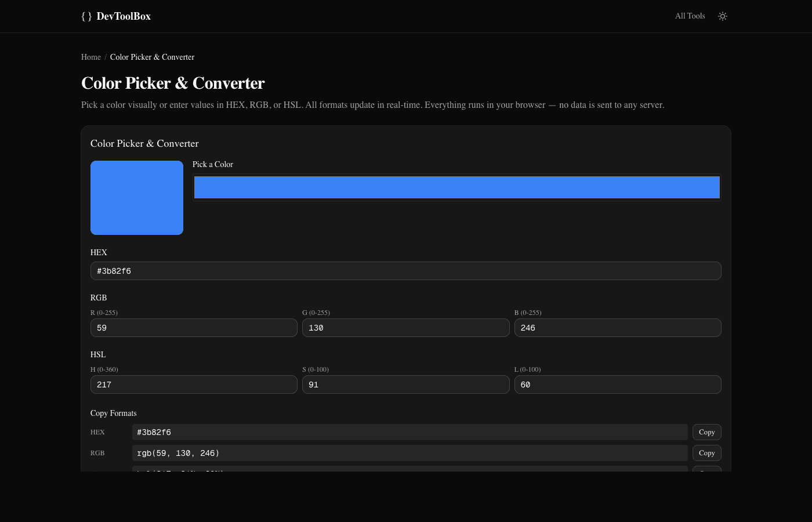Click the blue color preview swatch

click(136, 197)
